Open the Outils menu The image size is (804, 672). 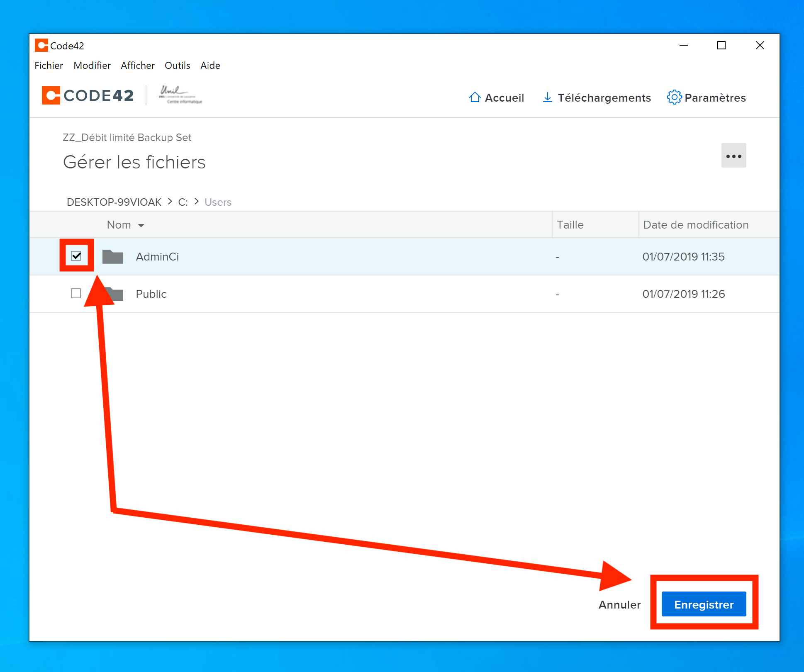[x=177, y=66]
